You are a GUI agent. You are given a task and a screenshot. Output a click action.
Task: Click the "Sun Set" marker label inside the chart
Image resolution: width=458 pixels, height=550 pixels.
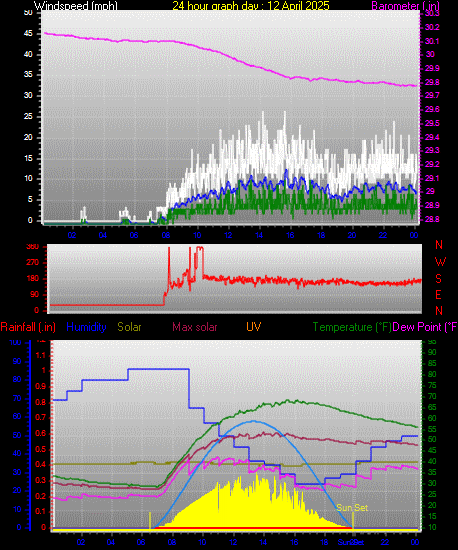coord(352,508)
